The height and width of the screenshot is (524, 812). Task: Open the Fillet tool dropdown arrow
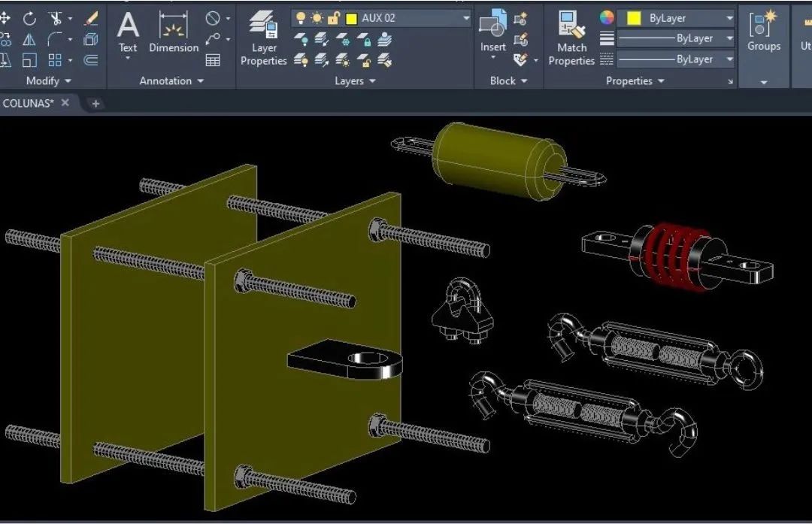point(70,39)
